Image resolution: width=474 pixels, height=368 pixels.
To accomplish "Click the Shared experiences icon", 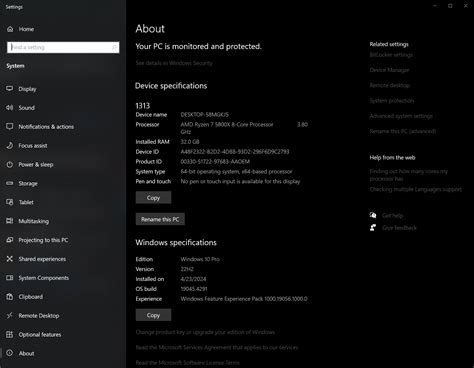I will point(10,259).
